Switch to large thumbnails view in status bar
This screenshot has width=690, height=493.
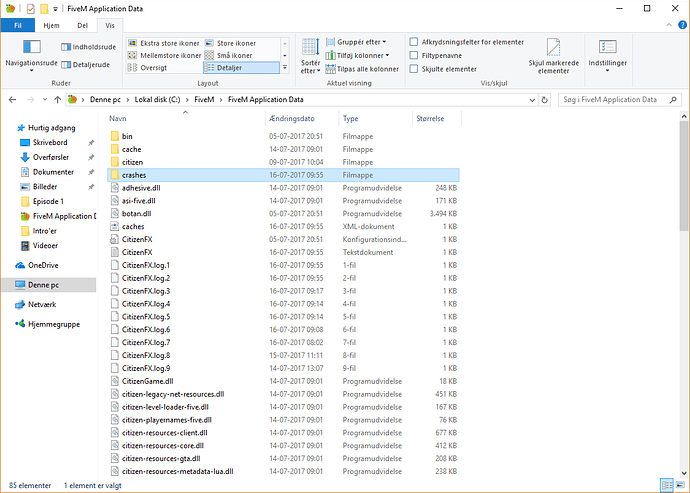pos(681,486)
